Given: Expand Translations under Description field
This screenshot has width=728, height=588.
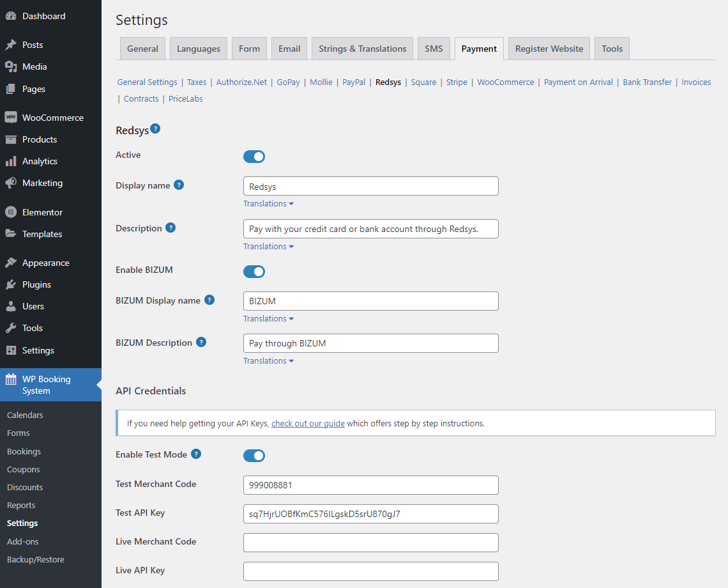Looking at the screenshot, I should pyautogui.click(x=268, y=246).
